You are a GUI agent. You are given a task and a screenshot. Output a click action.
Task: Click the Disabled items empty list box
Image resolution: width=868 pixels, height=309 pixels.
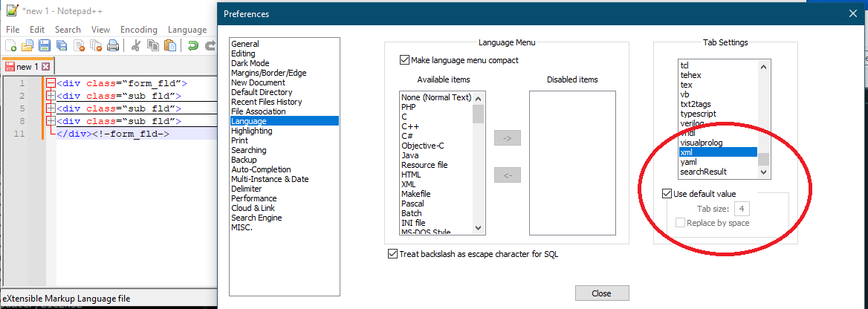click(573, 163)
